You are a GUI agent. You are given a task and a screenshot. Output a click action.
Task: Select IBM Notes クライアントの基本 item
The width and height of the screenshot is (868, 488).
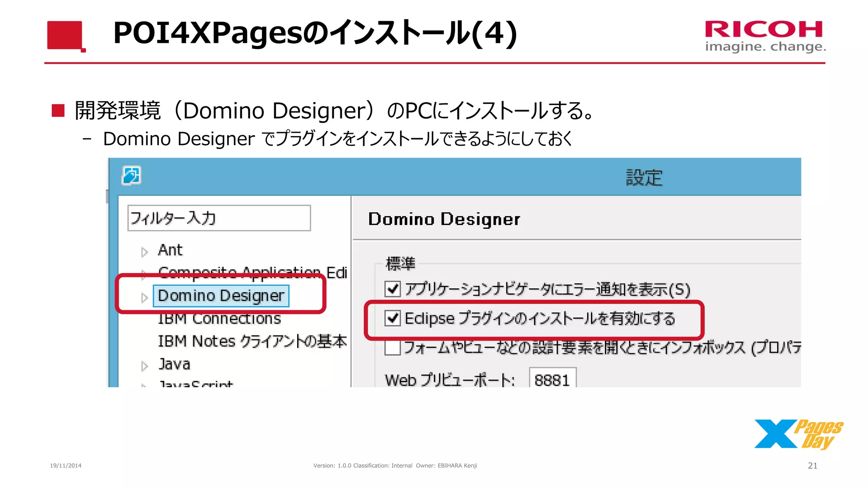(252, 341)
